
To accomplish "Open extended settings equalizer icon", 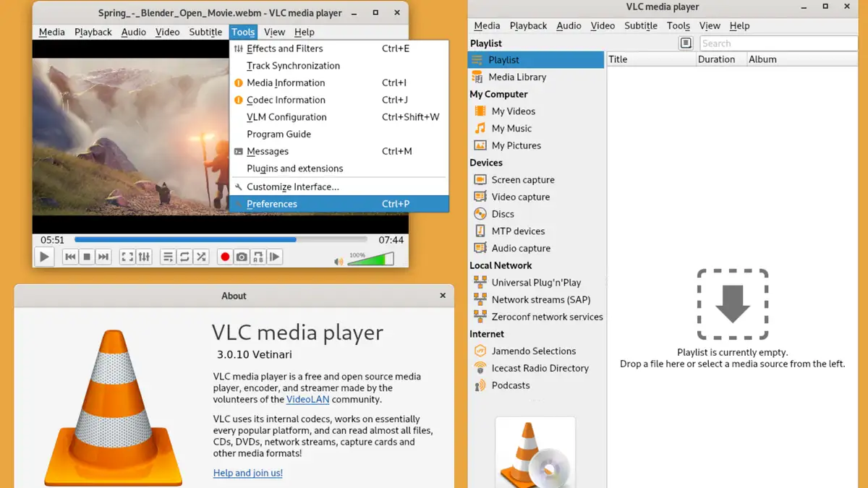I will pyautogui.click(x=144, y=257).
